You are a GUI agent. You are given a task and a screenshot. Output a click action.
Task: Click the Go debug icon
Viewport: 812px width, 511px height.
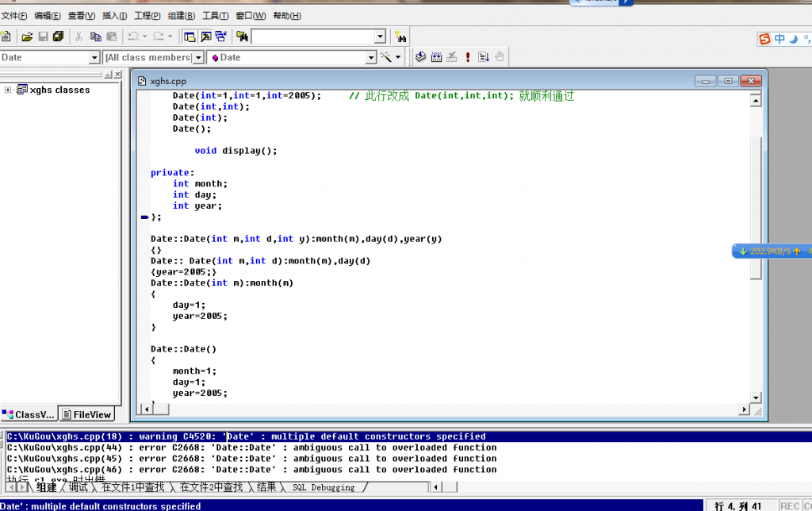(x=483, y=57)
